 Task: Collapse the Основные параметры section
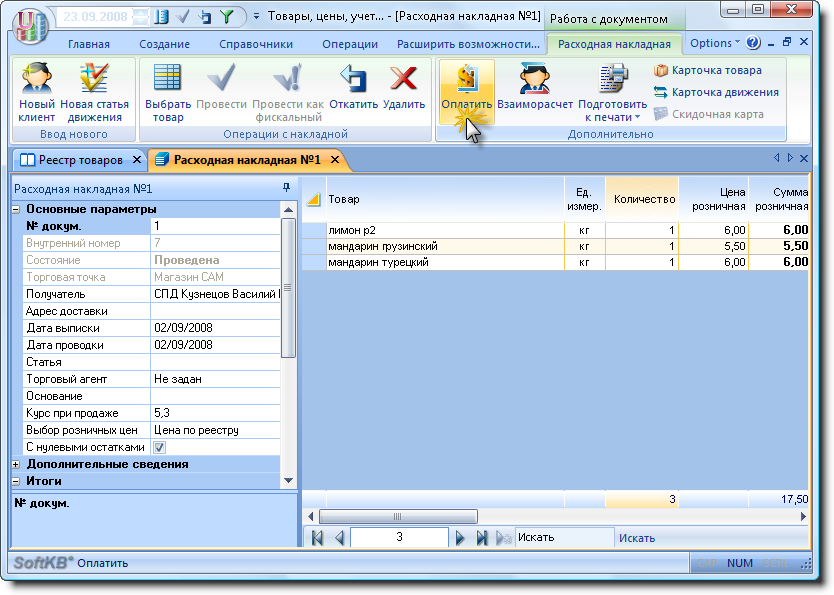click(16, 209)
